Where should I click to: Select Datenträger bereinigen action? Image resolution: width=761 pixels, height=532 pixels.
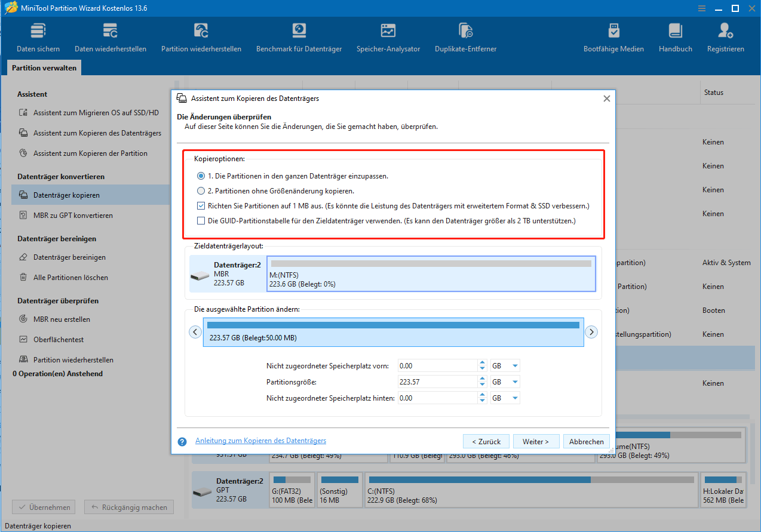coord(62,257)
